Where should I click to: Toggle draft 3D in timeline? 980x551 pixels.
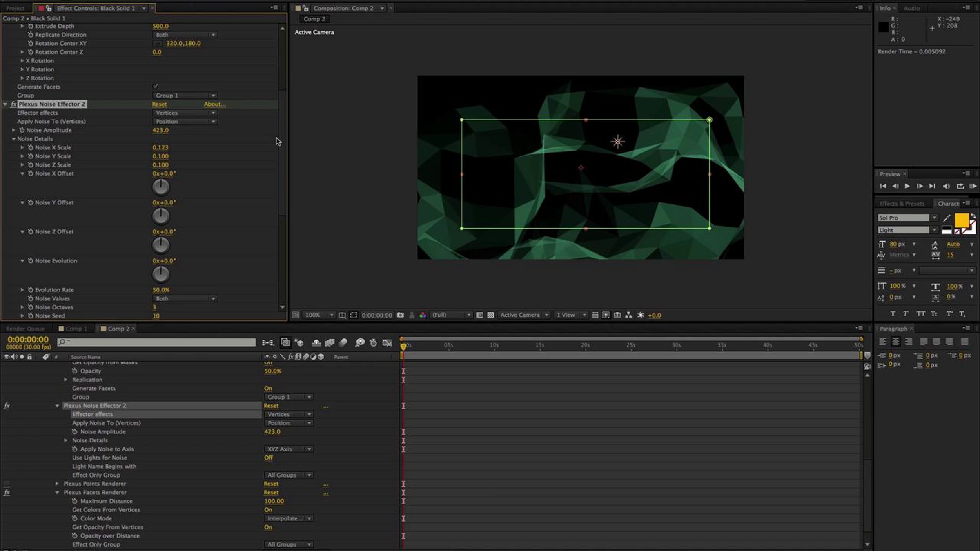(299, 342)
